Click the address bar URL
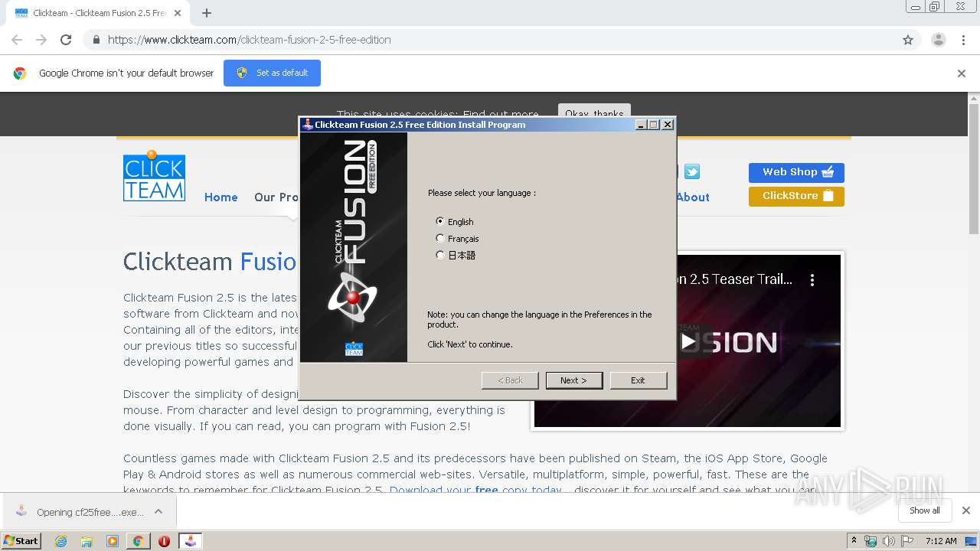Screen dimensions: 980x551 tap(249, 40)
